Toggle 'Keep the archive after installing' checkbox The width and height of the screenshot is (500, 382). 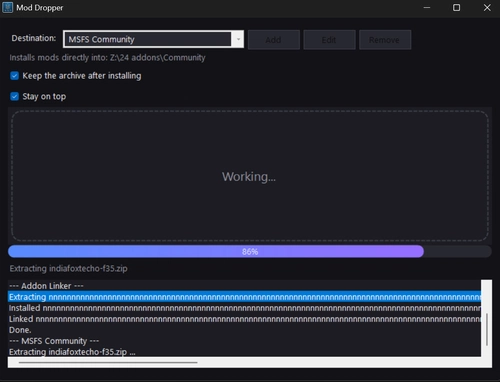[x=14, y=76]
